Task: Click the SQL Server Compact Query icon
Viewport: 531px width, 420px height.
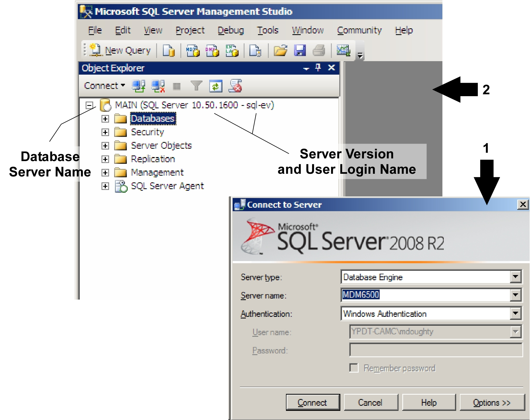Action: [x=255, y=50]
